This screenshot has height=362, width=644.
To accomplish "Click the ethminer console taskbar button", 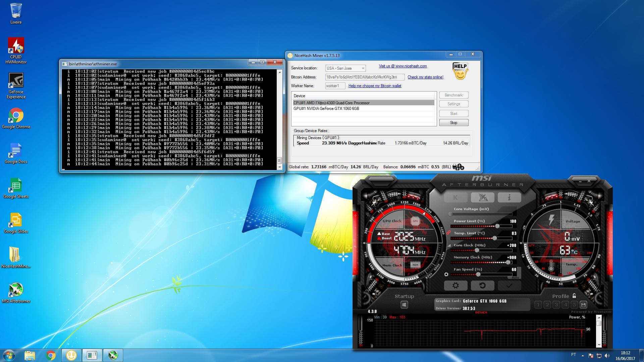I will 92,355.
